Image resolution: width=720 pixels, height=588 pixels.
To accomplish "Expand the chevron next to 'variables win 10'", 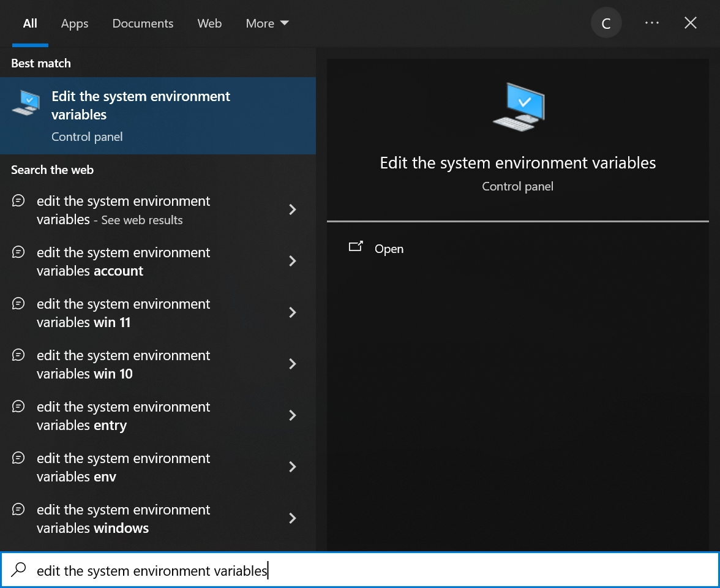I will pos(292,364).
